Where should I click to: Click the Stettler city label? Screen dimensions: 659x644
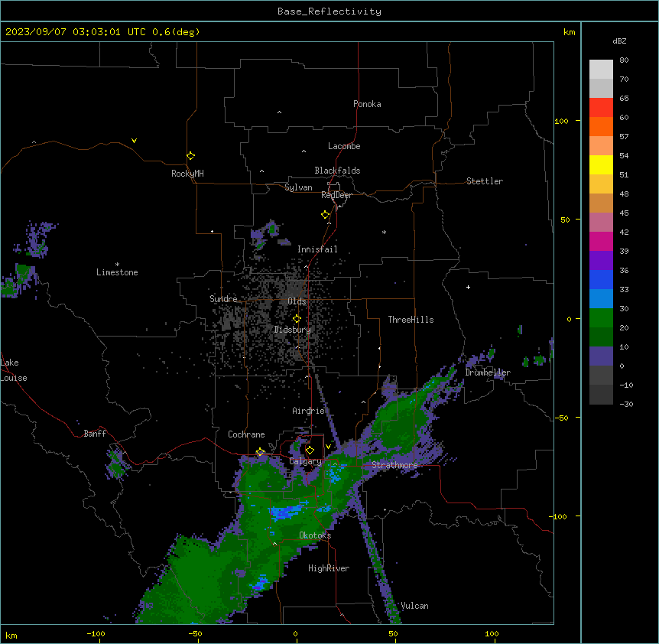click(x=485, y=181)
